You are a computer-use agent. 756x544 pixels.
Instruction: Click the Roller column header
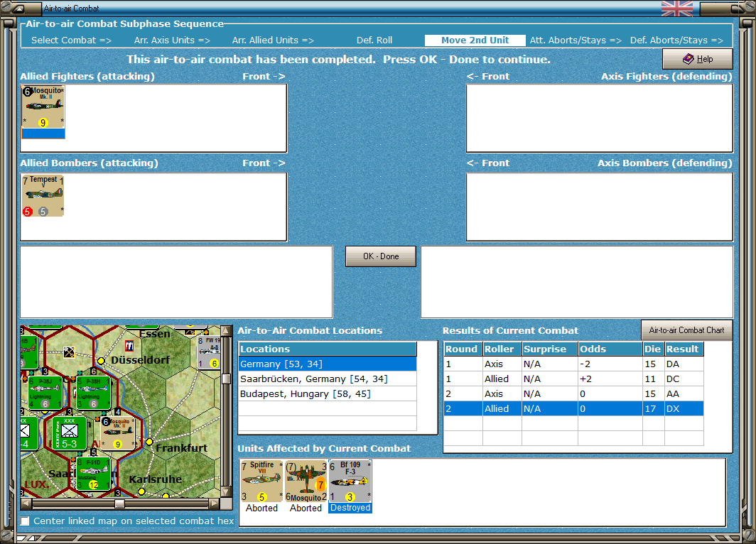point(502,349)
